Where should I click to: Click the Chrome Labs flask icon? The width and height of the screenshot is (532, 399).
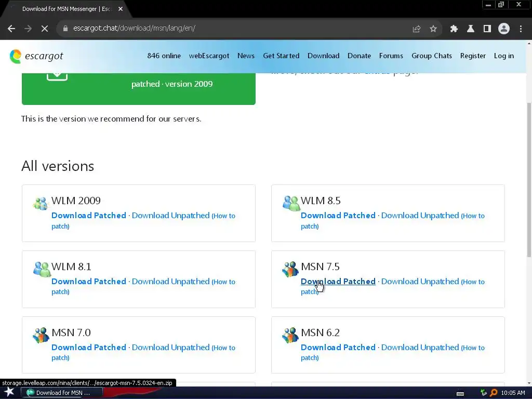click(471, 29)
